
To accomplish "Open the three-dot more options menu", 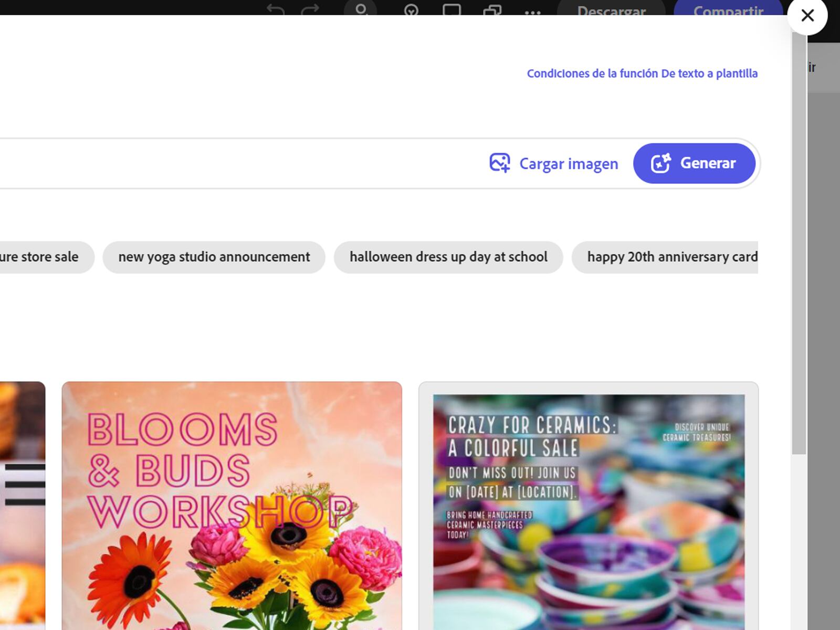I will pos(532,12).
